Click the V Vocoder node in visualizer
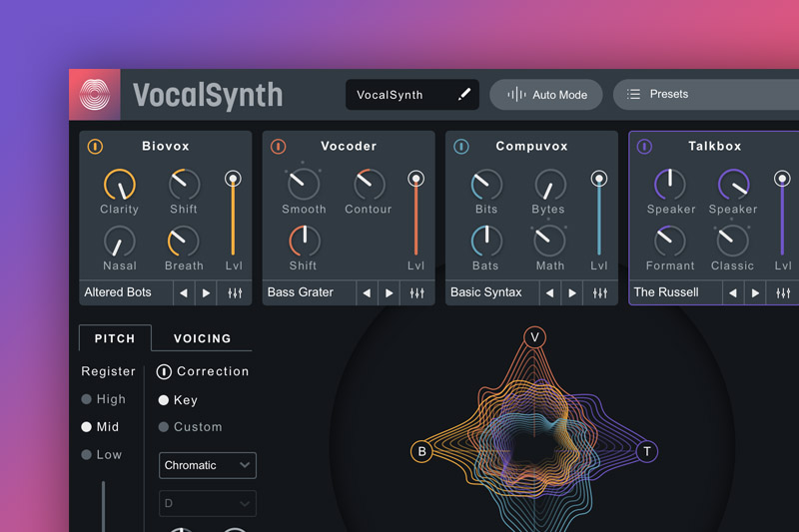799x532 pixels. (x=534, y=337)
